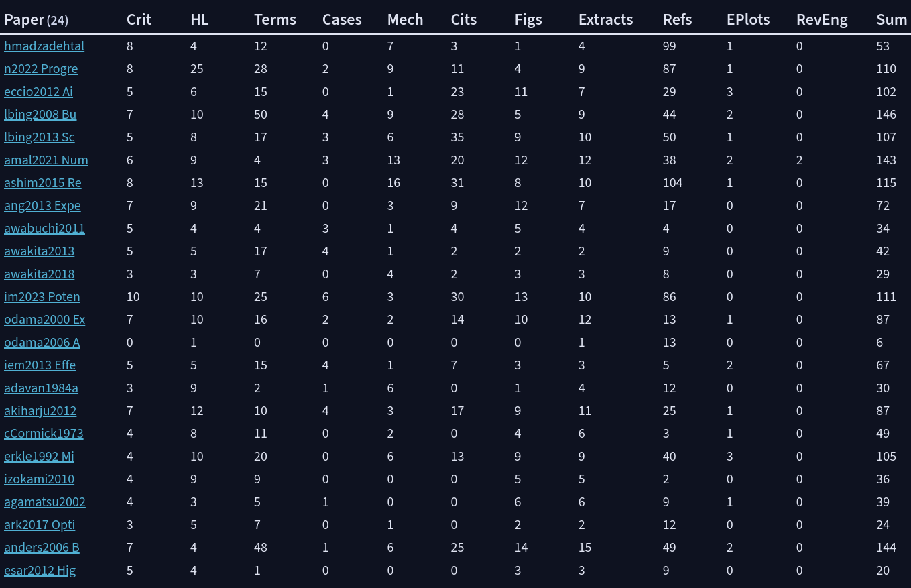This screenshot has height=588, width=911.
Task: Sort by the RevEng column header
Action: click(x=822, y=19)
